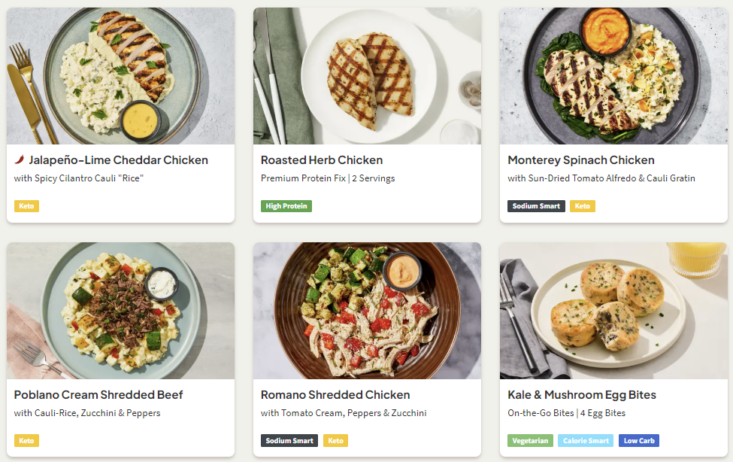Click the Jalapeño-Lime Cheddar Chicken title

click(118, 160)
